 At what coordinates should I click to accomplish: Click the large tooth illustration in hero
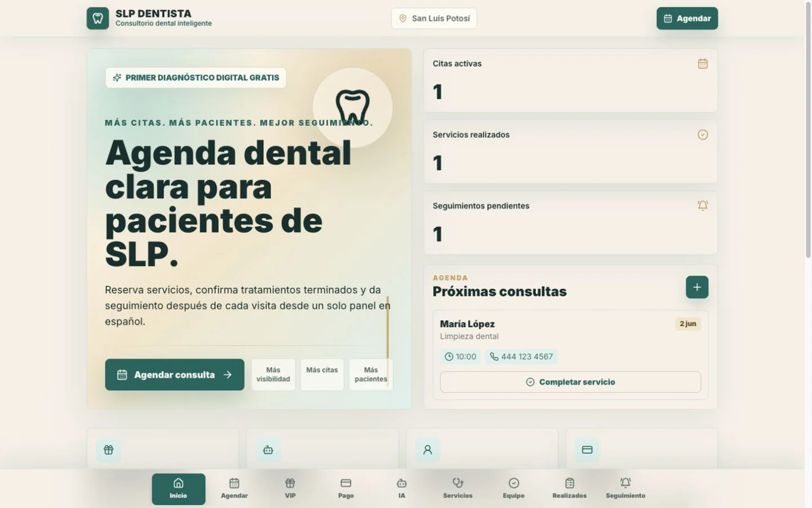tap(352, 107)
